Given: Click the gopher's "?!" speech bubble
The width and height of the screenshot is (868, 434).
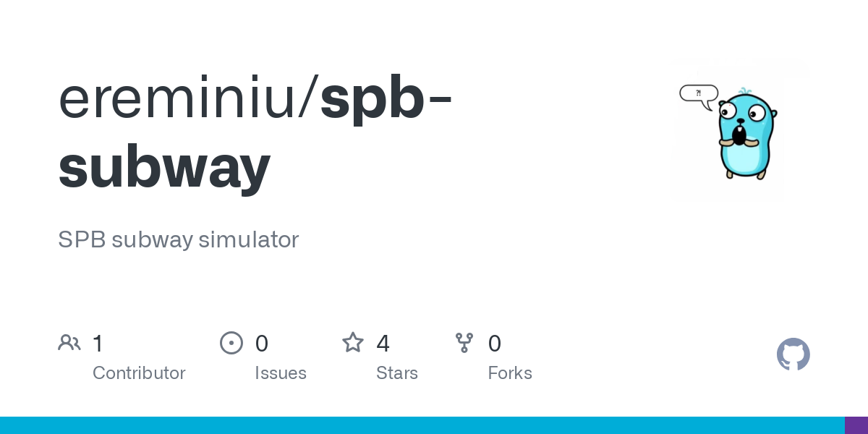Looking at the screenshot, I should [698, 93].
